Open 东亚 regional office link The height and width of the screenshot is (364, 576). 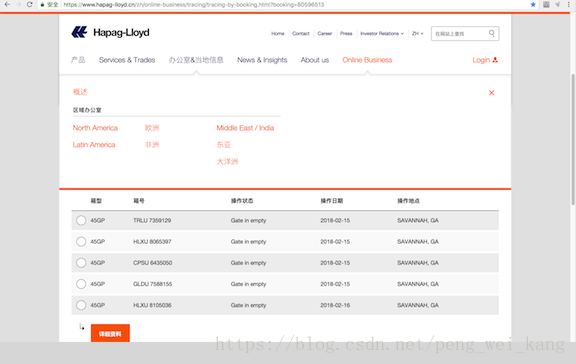point(224,145)
